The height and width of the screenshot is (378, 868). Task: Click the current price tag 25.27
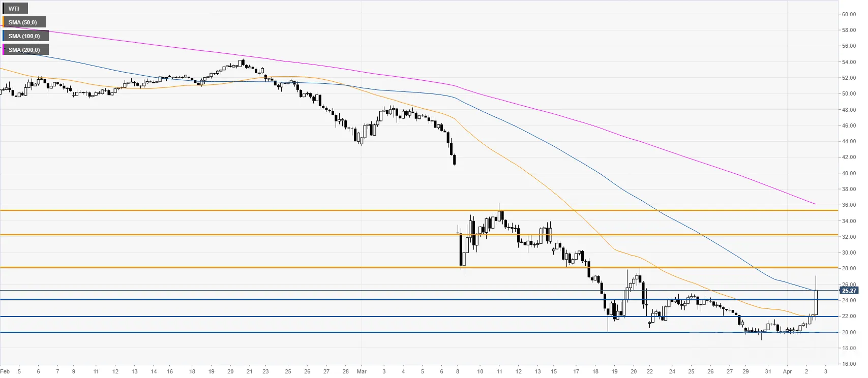pyautogui.click(x=849, y=291)
